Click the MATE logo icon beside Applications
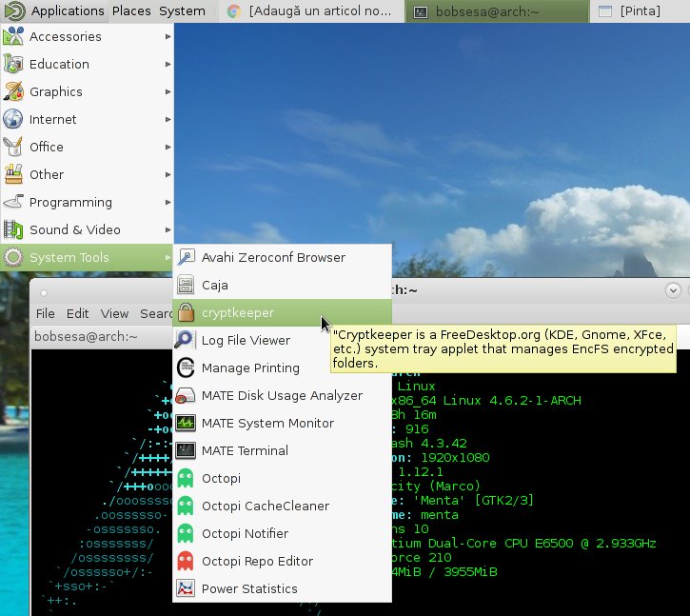Image resolution: width=690 pixels, height=616 pixels. 14,10
